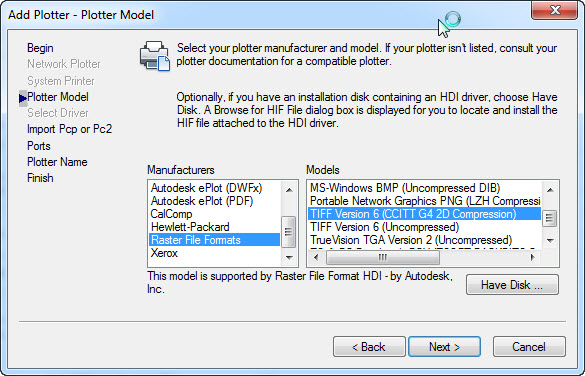Click Models horizontal scroll right arrow
This screenshot has height=376, width=585.
(532, 257)
